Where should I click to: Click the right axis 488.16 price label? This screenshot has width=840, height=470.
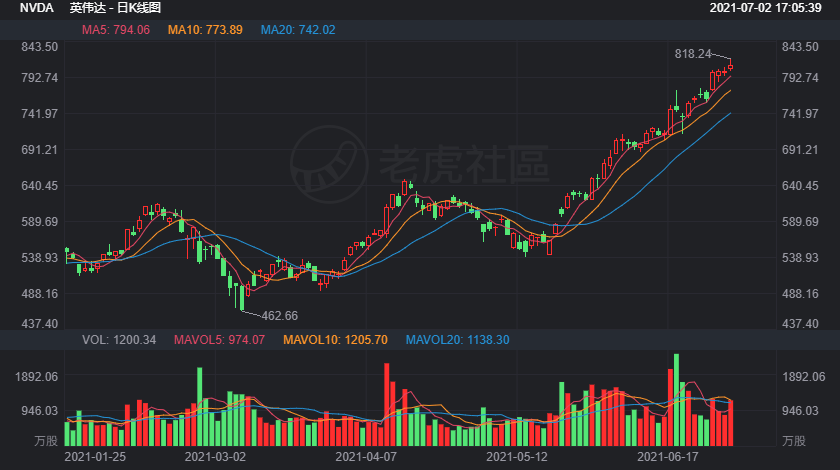(x=800, y=294)
